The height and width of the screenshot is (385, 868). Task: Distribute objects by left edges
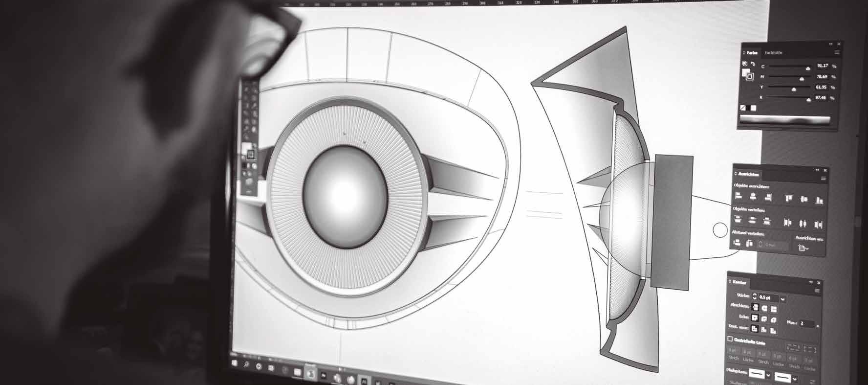pyautogui.click(x=788, y=222)
